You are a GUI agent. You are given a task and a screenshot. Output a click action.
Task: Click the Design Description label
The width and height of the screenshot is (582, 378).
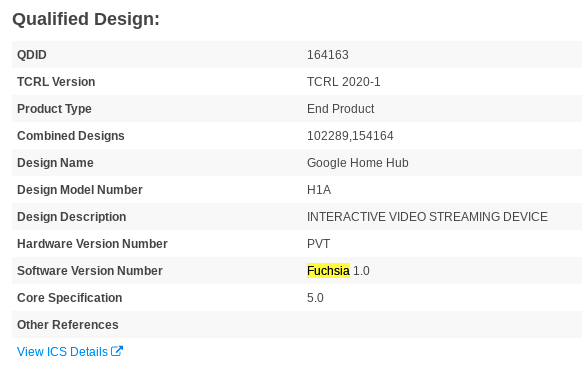tap(72, 217)
